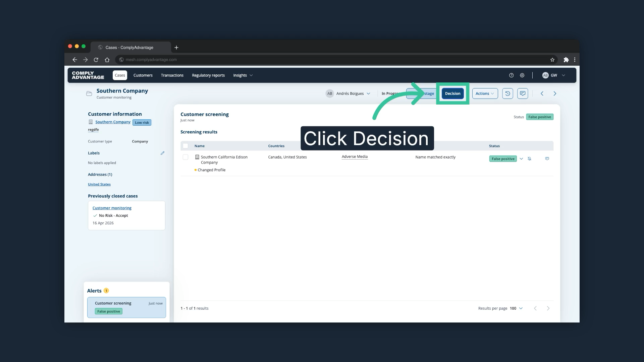Change results per page dropdown
The image size is (644, 362).
point(516,308)
